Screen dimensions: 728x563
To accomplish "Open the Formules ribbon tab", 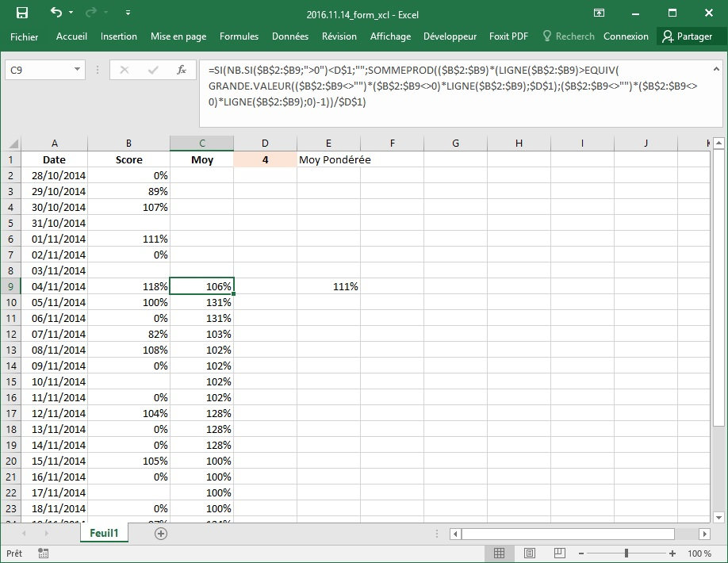I will point(239,36).
